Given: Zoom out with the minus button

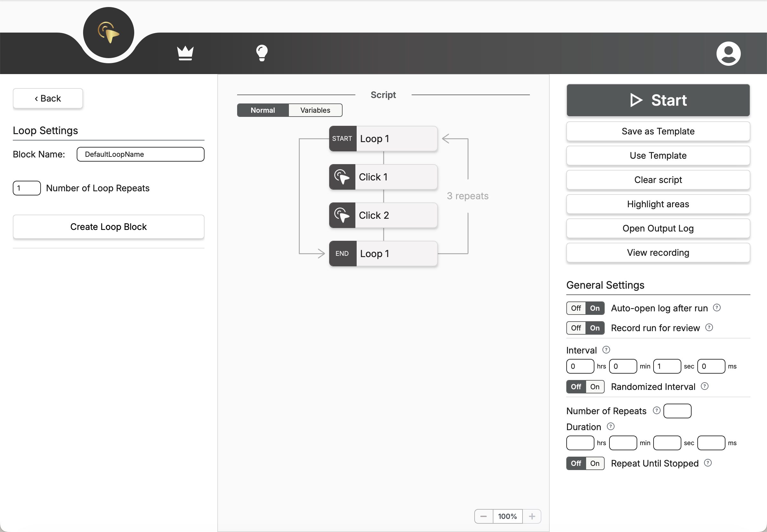Looking at the screenshot, I should 484,516.
